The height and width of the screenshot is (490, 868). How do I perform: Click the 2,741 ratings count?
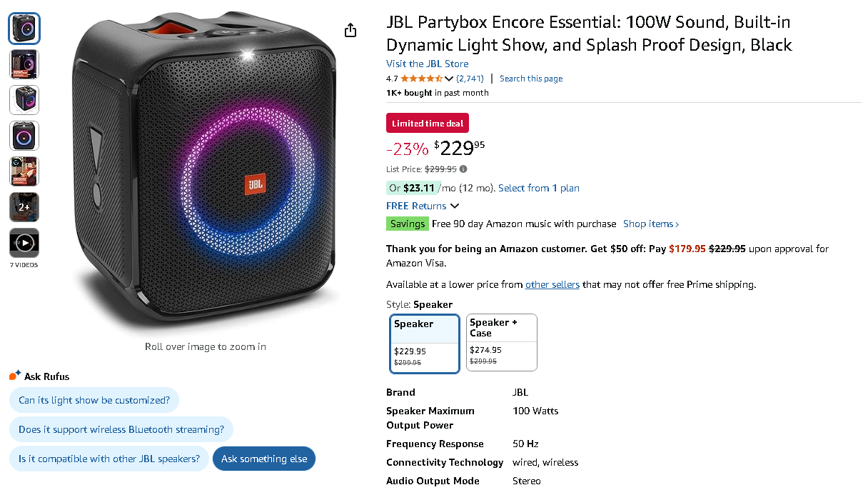(x=470, y=79)
